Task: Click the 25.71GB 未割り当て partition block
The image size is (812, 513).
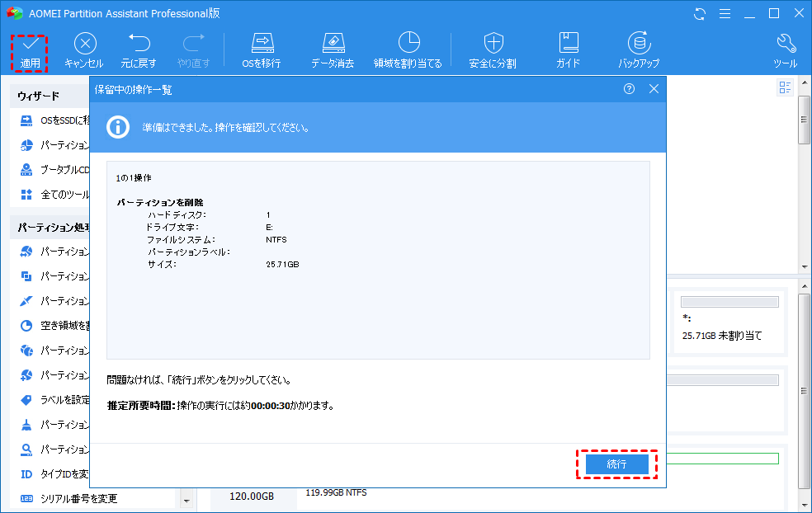Action: point(729,321)
